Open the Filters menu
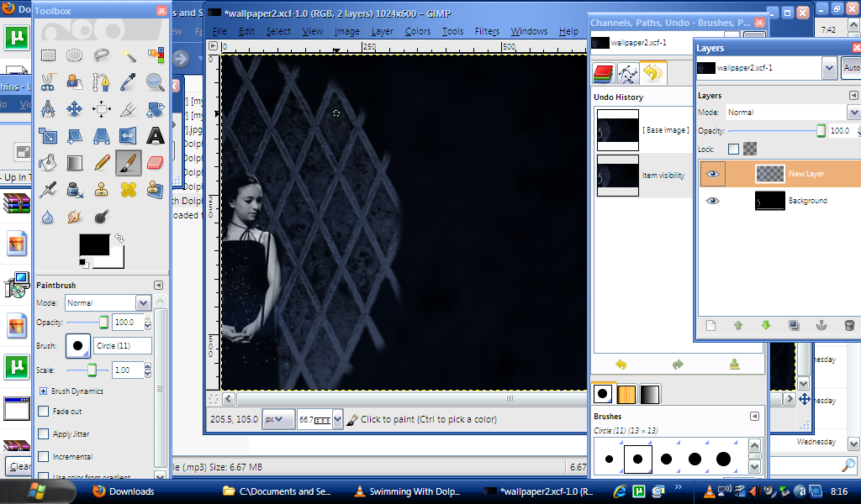This screenshot has width=861, height=504. [x=487, y=31]
